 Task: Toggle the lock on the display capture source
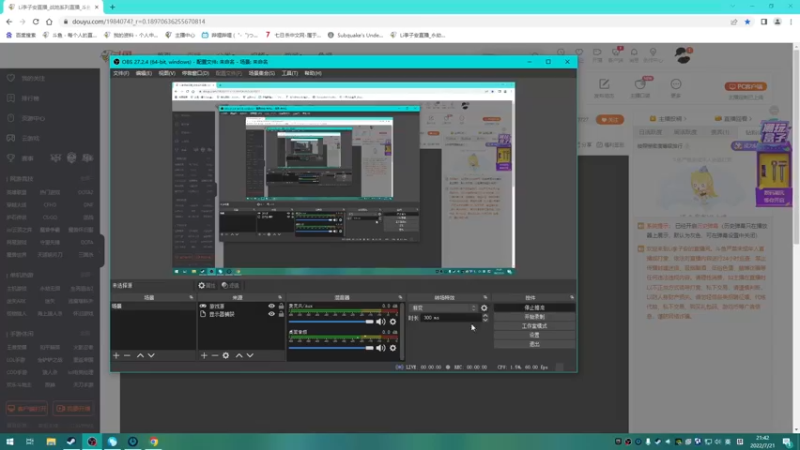pyautogui.click(x=281, y=314)
